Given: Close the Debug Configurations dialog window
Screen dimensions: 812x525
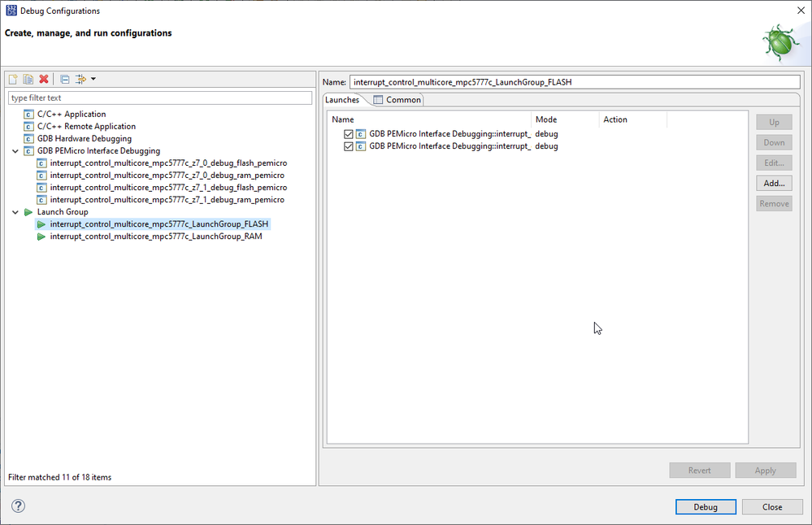Looking at the screenshot, I should tap(800, 11).
